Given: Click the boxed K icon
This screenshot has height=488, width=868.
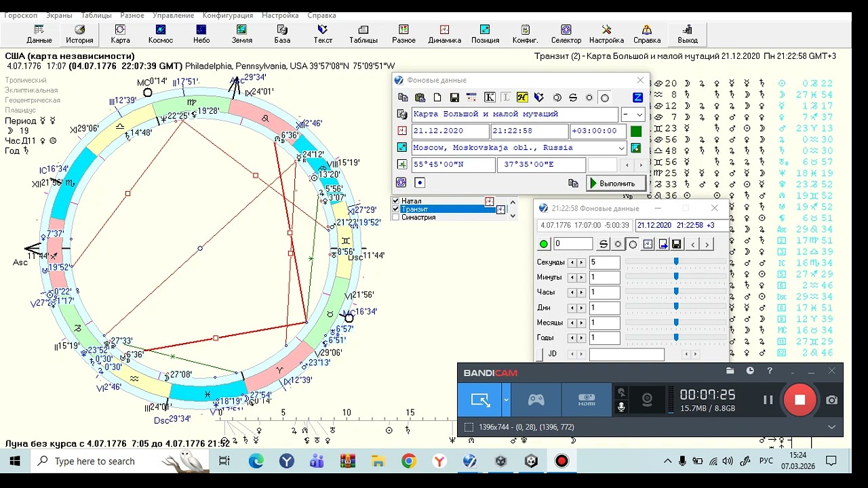Looking at the screenshot, I should point(490,98).
